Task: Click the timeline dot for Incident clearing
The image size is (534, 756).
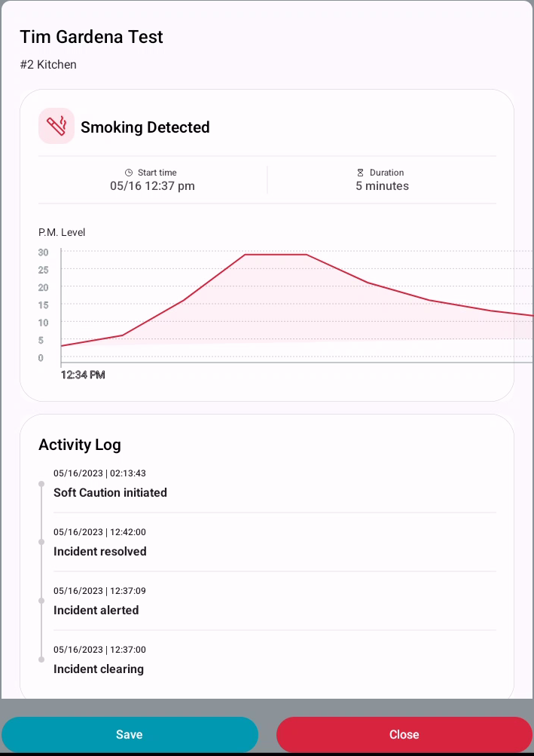Action: (x=41, y=660)
